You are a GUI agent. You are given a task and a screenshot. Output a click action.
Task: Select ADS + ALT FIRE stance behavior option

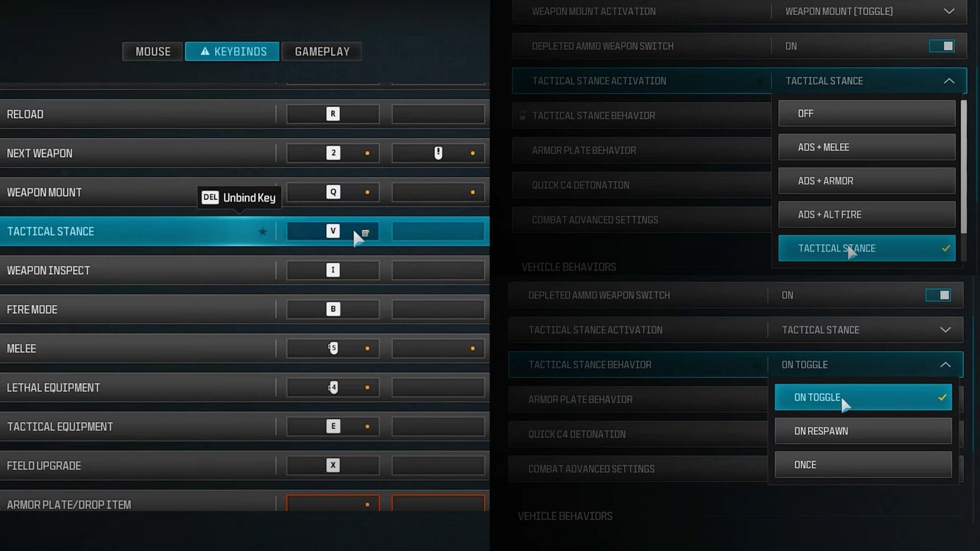pyautogui.click(x=868, y=215)
